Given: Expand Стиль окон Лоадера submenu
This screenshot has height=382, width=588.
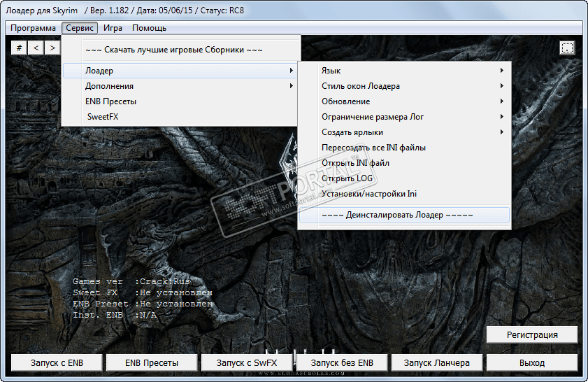Looking at the screenshot, I should pos(404,86).
